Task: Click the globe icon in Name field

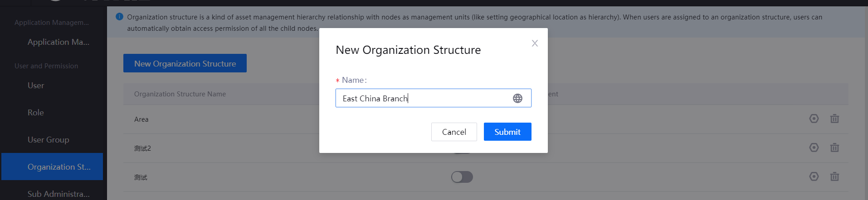Action: 517,98
